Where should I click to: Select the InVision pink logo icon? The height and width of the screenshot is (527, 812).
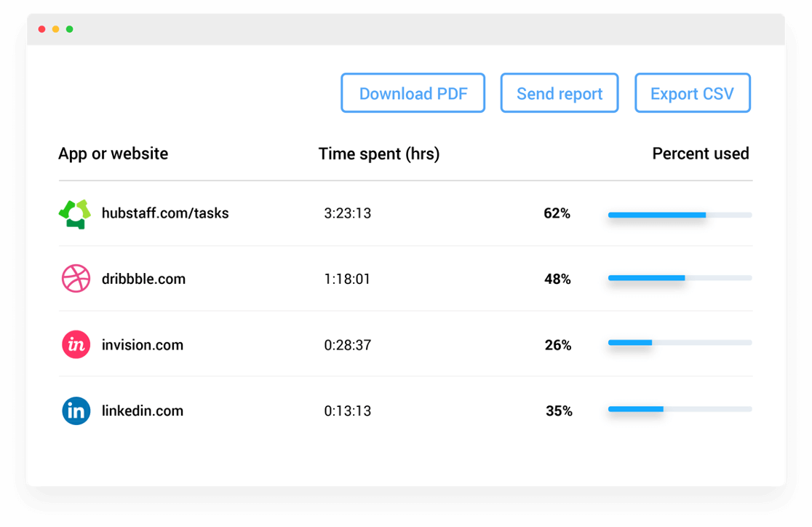76,344
